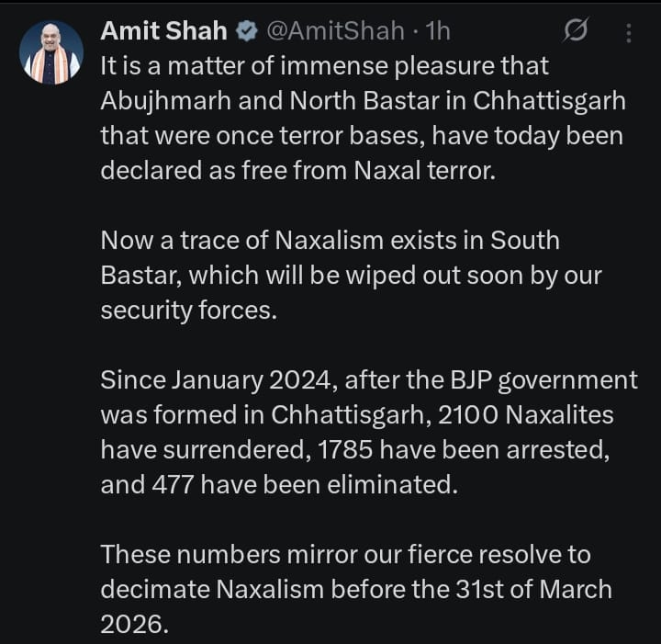Click the paragraph starting 'Now a trace'
Screen dimensions: 661x644
tap(330, 241)
